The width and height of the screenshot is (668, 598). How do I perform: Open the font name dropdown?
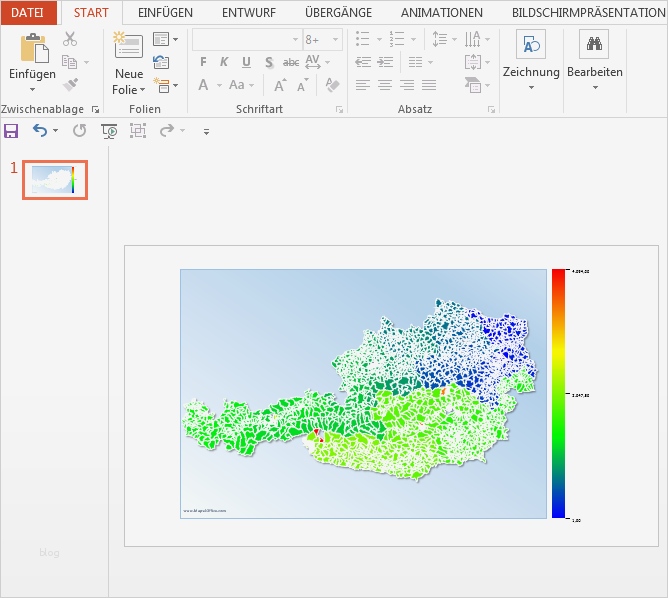point(295,40)
